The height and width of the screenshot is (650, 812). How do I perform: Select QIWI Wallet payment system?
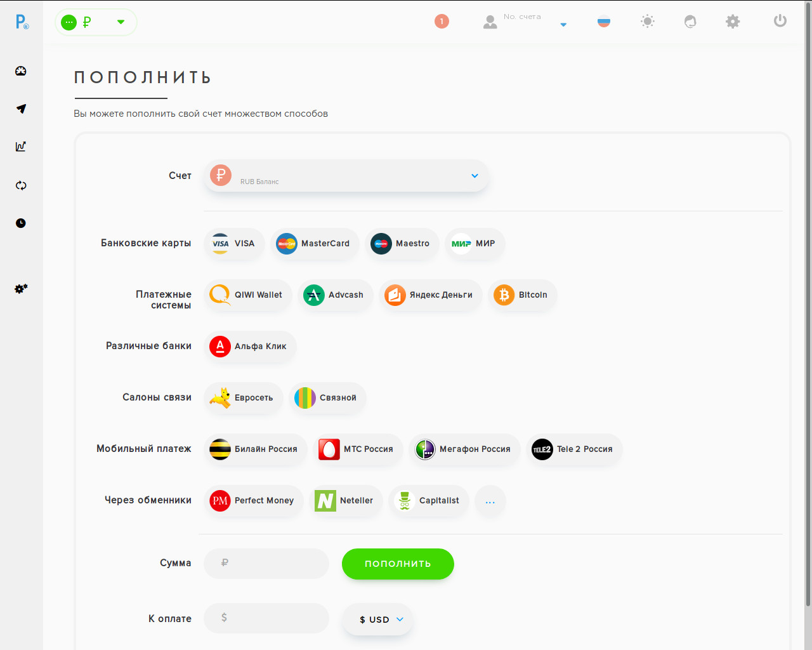click(248, 295)
